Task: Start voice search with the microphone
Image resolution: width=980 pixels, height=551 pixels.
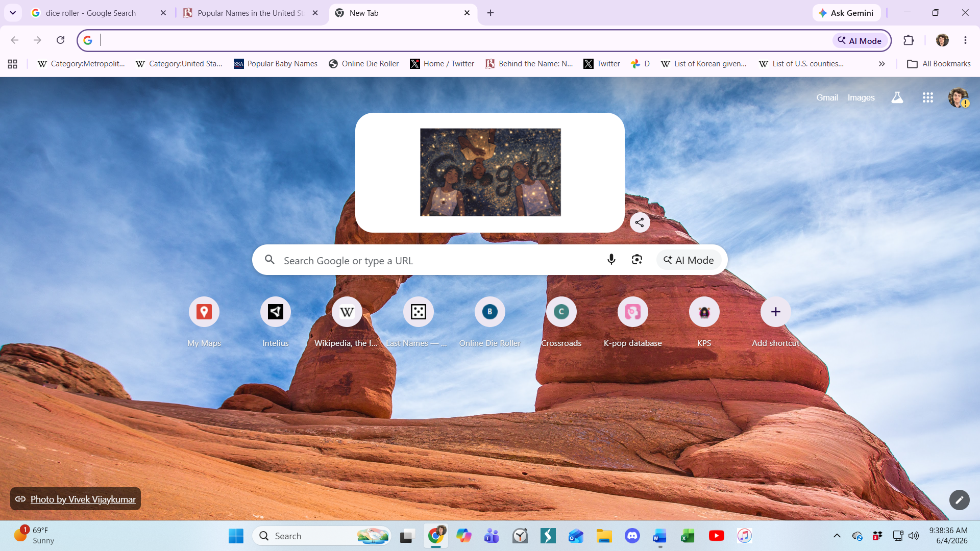Action: pyautogui.click(x=611, y=260)
